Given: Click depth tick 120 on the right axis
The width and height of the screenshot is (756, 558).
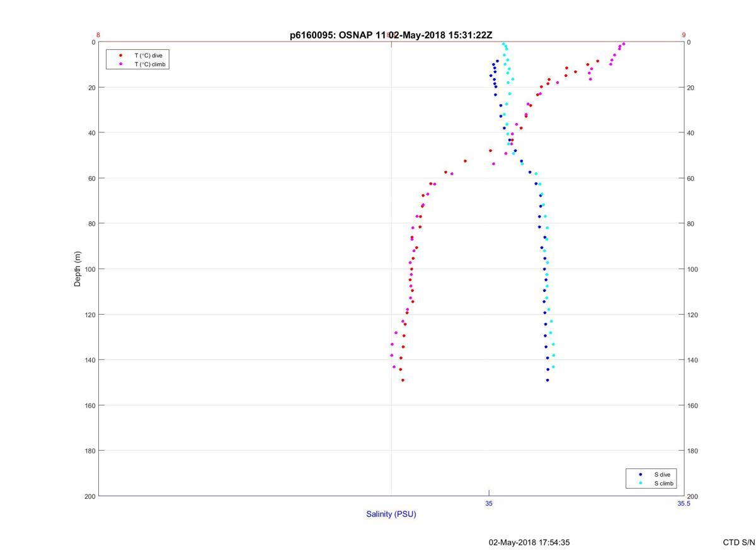Looking at the screenshot, I should [x=692, y=315].
